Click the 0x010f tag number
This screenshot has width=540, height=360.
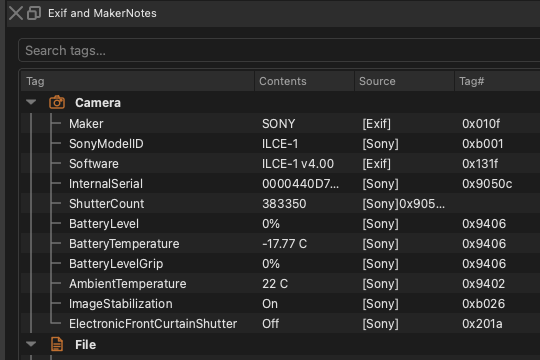click(x=481, y=124)
